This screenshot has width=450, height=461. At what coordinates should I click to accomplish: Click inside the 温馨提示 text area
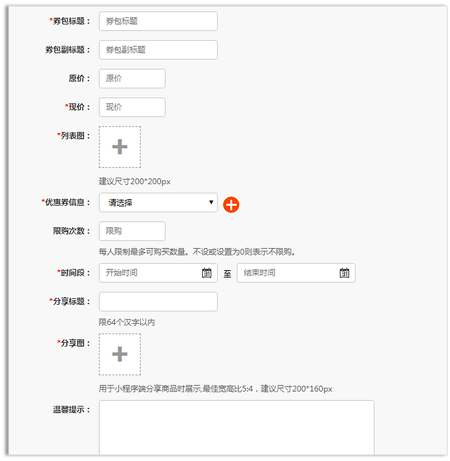pyautogui.click(x=237, y=427)
